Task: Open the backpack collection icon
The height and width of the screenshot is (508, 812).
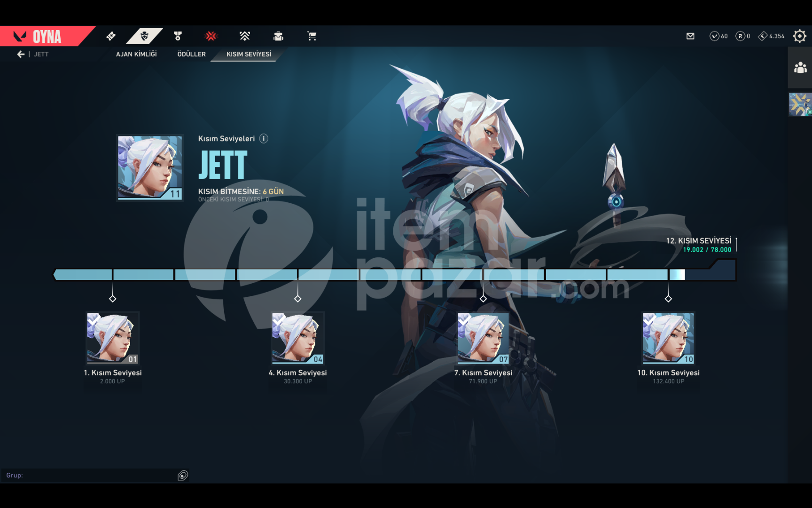Action: click(278, 36)
